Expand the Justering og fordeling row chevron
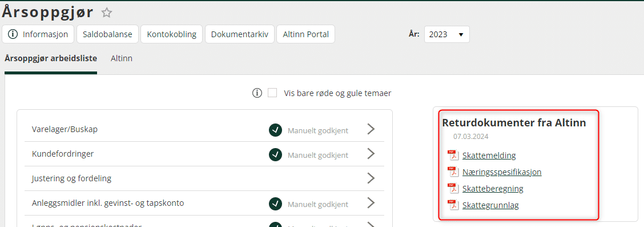644x227 pixels. click(x=371, y=178)
